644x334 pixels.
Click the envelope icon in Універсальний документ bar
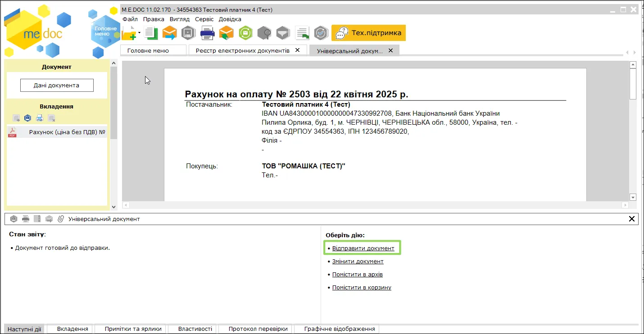(49, 219)
